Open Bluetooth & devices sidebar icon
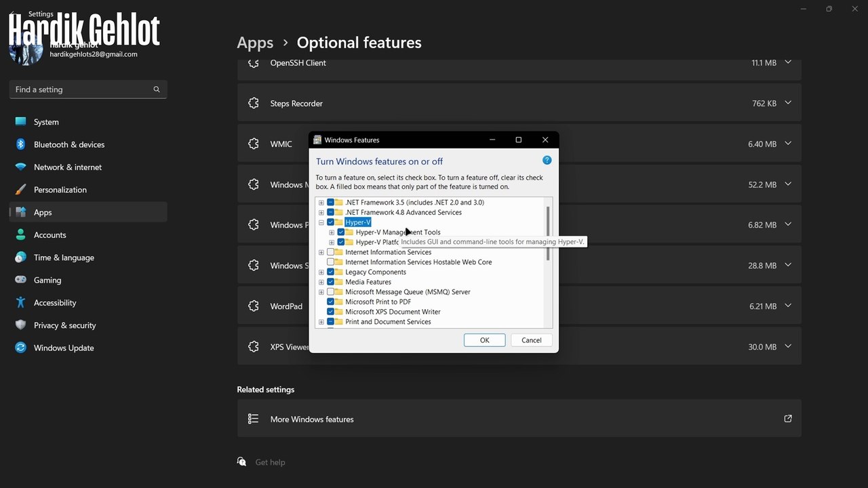Image resolution: width=868 pixels, height=488 pixels. click(20, 144)
